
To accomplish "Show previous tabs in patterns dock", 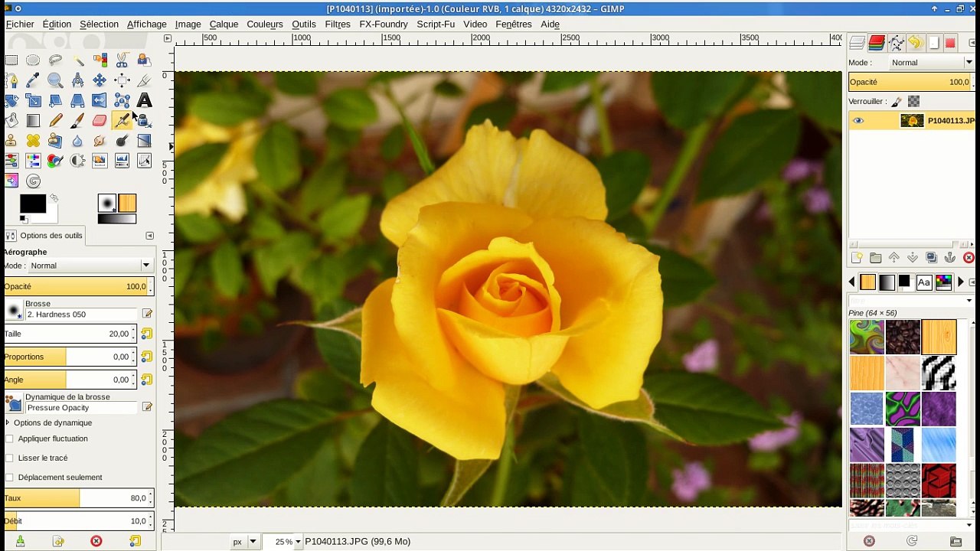I will pyautogui.click(x=851, y=282).
